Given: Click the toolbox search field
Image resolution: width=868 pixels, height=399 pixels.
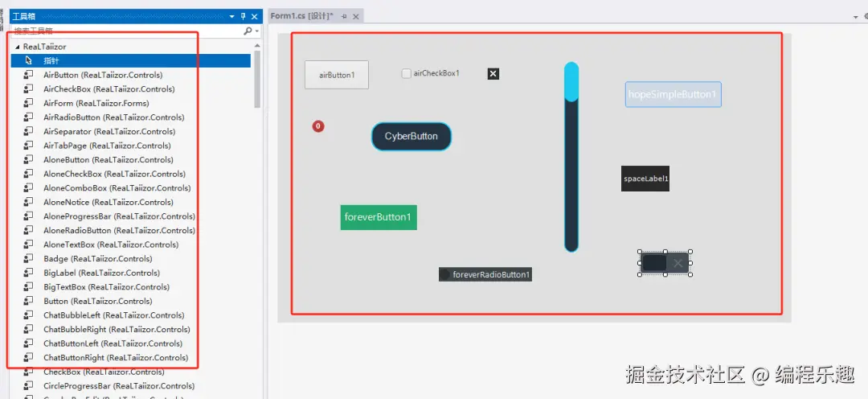Looking at the screenshot, I should 126,31.
